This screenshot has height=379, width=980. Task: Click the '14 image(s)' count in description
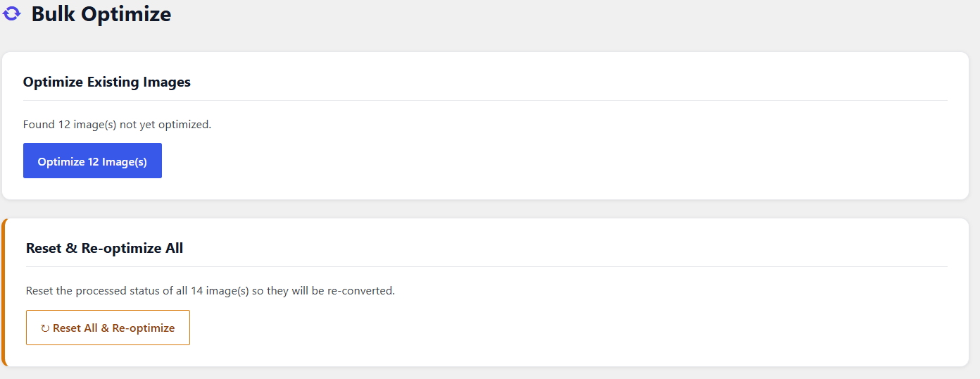coord(219,290)
